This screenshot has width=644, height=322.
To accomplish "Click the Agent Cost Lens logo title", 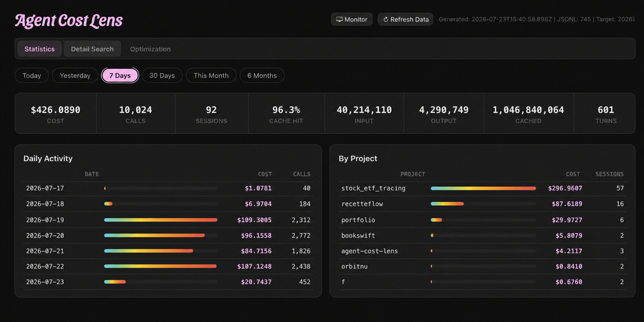I will (x=69, y=21).
